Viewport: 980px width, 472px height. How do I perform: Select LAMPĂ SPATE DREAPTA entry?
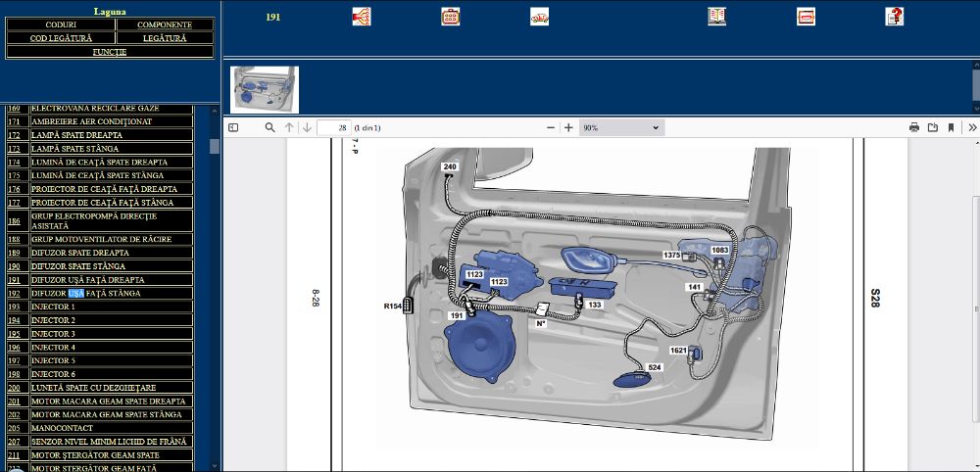112,135
